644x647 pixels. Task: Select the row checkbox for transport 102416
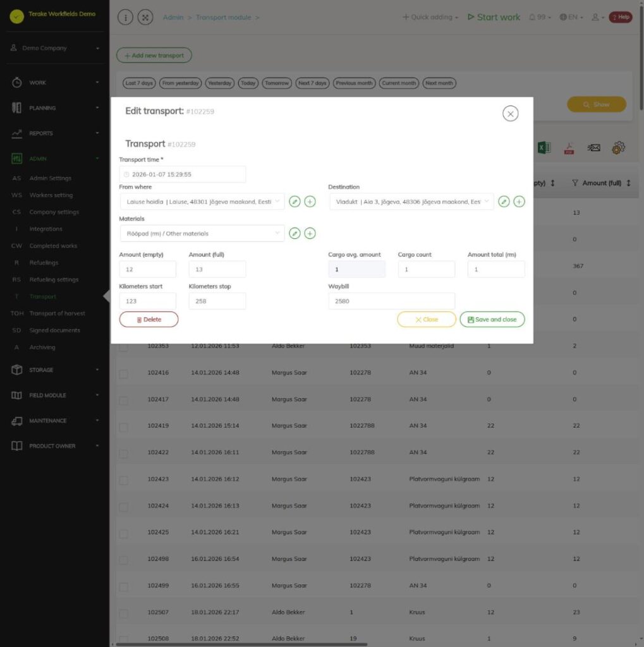pyautogui.click(x=123, y=374)
